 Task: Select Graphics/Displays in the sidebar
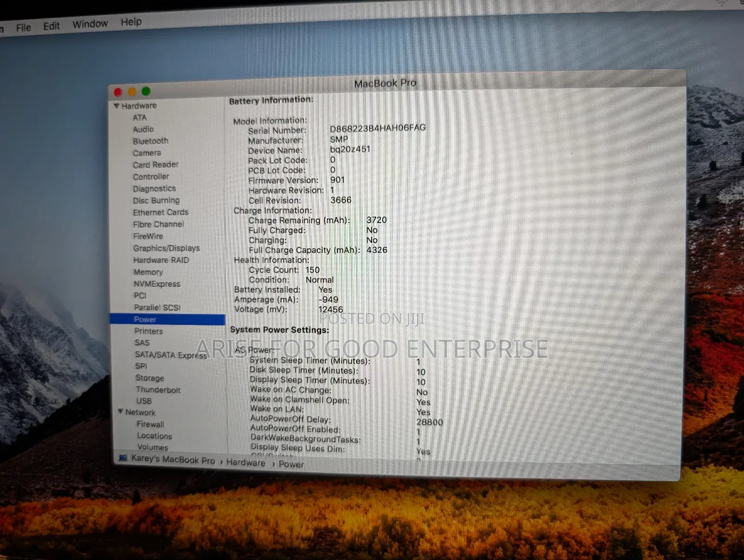click(167, 248)
